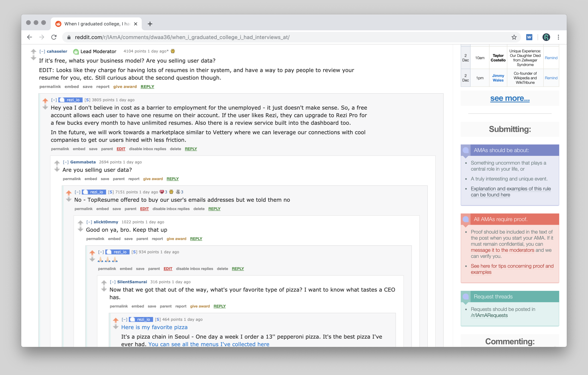
Task: Downvote SilentSamurai's pizza question
Action: tap(104, 289)
